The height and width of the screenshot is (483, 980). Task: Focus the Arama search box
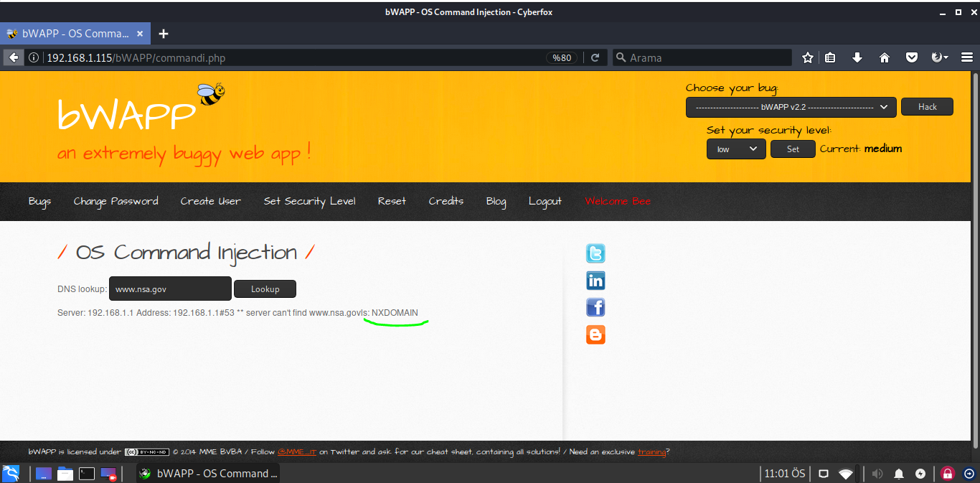pyautogui.click(x=702, y=57)
